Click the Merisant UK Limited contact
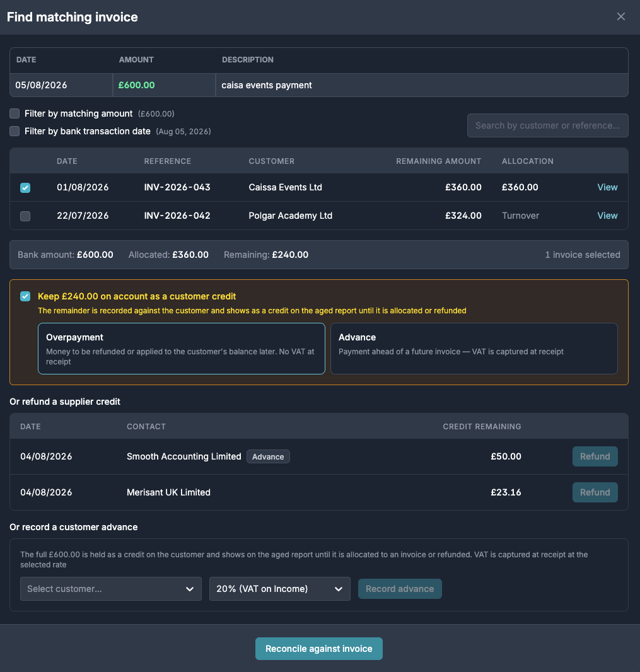 (168, 492)
